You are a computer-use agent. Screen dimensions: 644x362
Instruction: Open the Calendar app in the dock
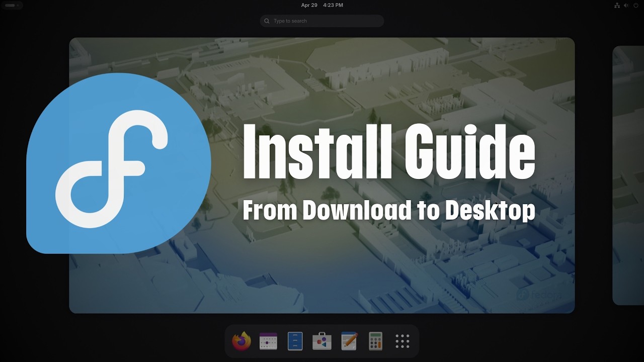[268, 341]
